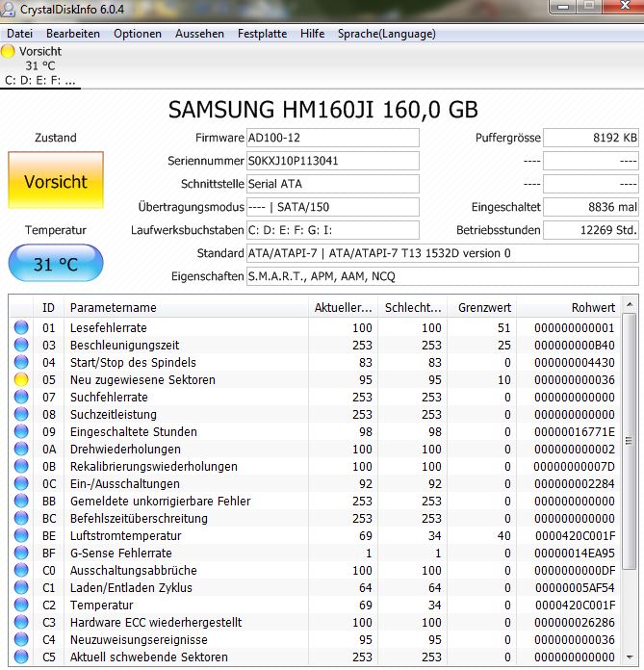Click the status icon for Ausschaltungsabbrüche

point(21,570)
